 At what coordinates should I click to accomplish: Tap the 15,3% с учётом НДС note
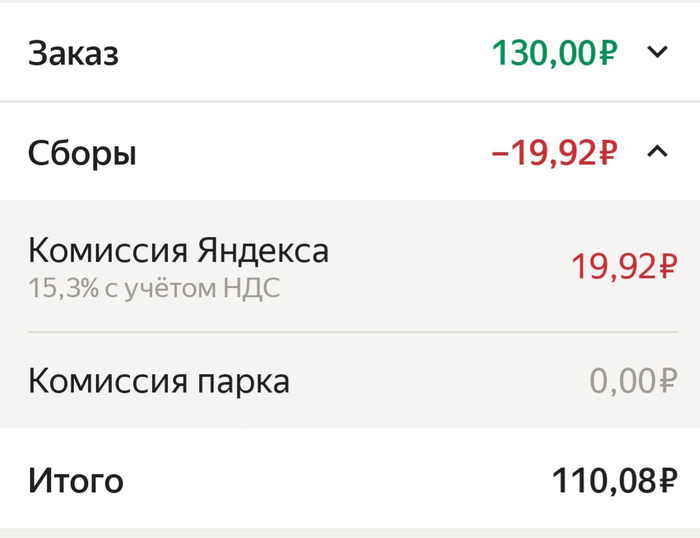pyautogui.click(x=154, y=289)
